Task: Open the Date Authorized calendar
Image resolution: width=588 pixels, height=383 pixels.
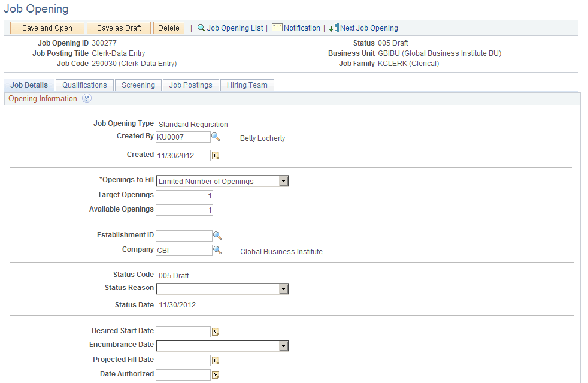Action: tap(215, 375)
